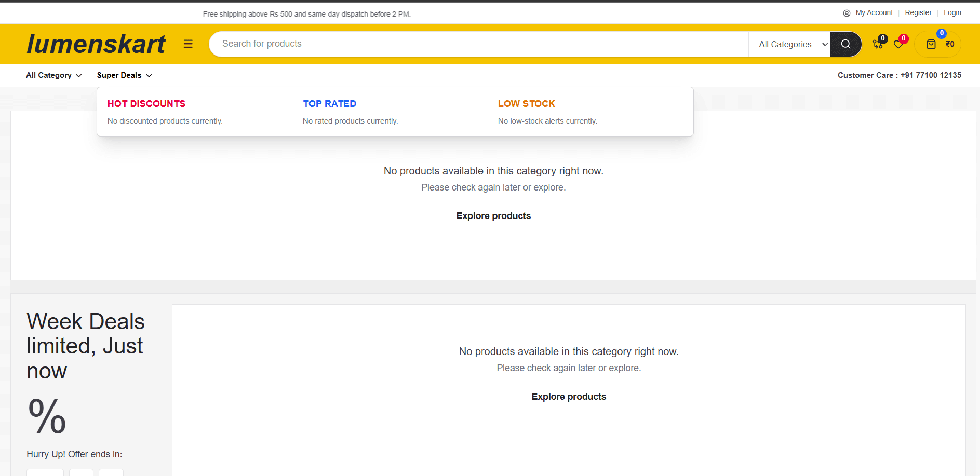Image resolution: width=980 pixels, height=476 pixels.
Task: Go to My Account
Action: coord(874,12)
